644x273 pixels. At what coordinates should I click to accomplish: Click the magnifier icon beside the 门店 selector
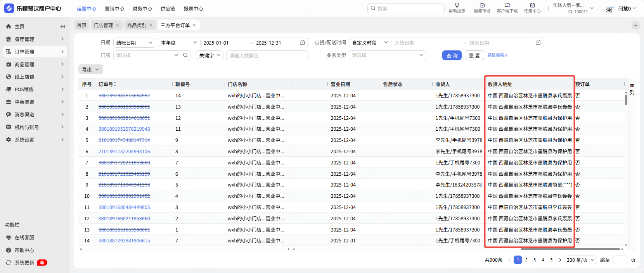[x=185, y=55]
